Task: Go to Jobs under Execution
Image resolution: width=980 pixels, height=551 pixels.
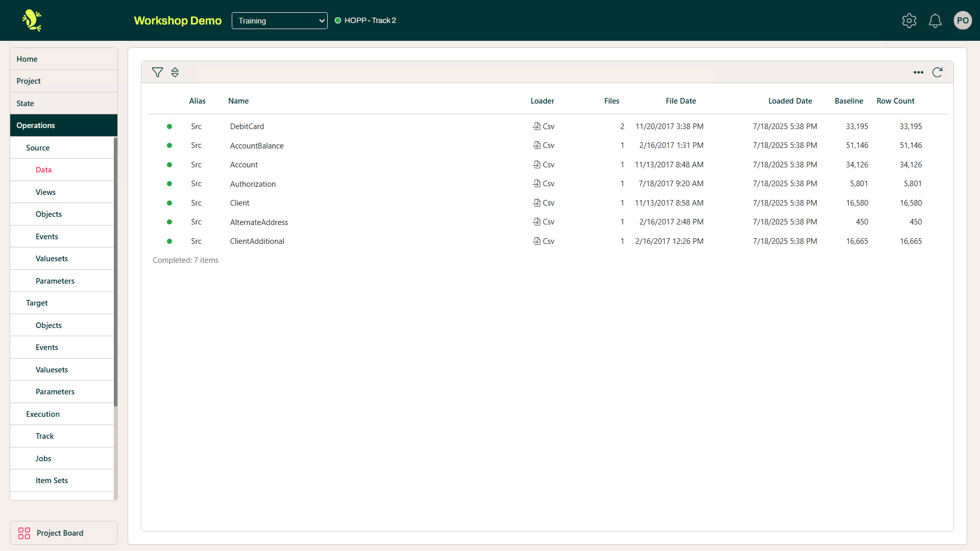Action: pos(43,459)
